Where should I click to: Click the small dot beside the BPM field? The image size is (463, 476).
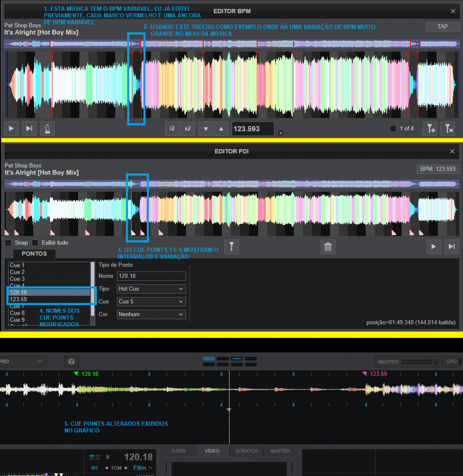tap(281, 133)
